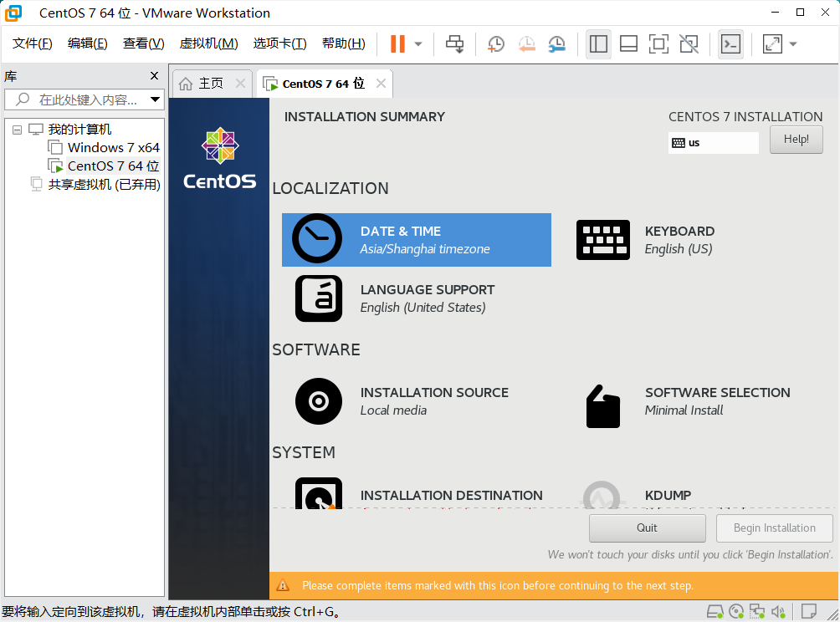Focus the library search input field
The height and width of the screenshot is (622, 840).
[x=85, y=99]
